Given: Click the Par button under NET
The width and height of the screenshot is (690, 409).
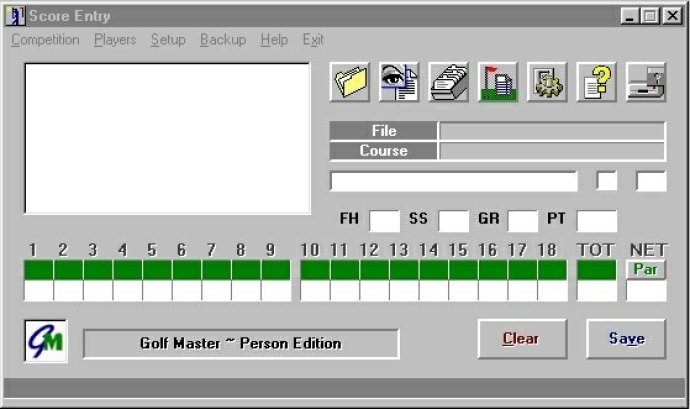Looking at the screenshot, I should pos(646,269).
